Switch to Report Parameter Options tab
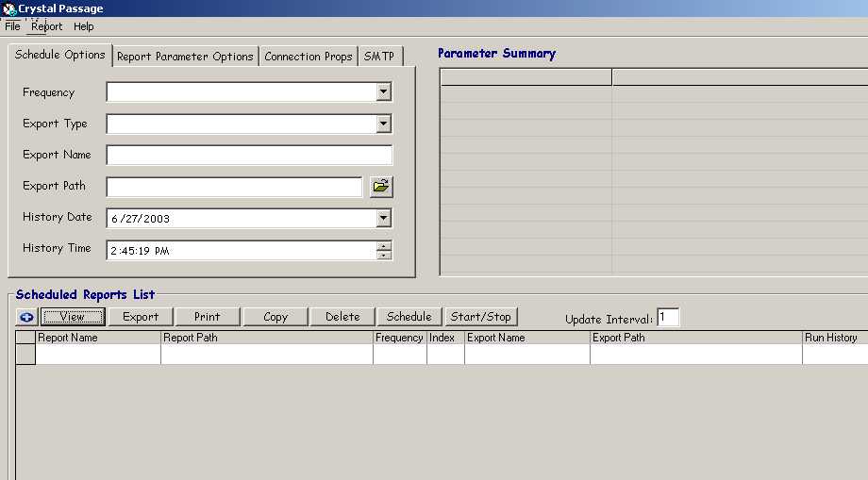This screenshot has height=480, width=868. 185,57
